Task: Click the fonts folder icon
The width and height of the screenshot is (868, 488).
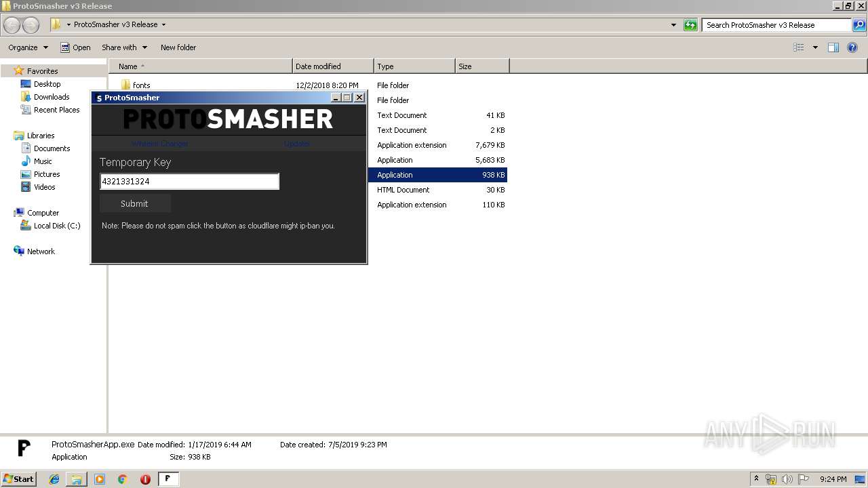Action: pos(125,85)
